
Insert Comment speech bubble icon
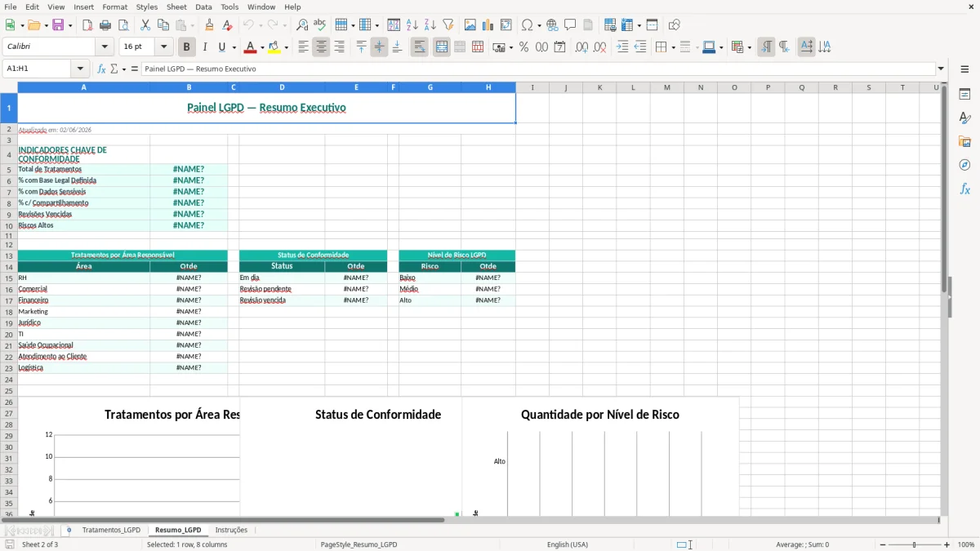tap(570, 25)
